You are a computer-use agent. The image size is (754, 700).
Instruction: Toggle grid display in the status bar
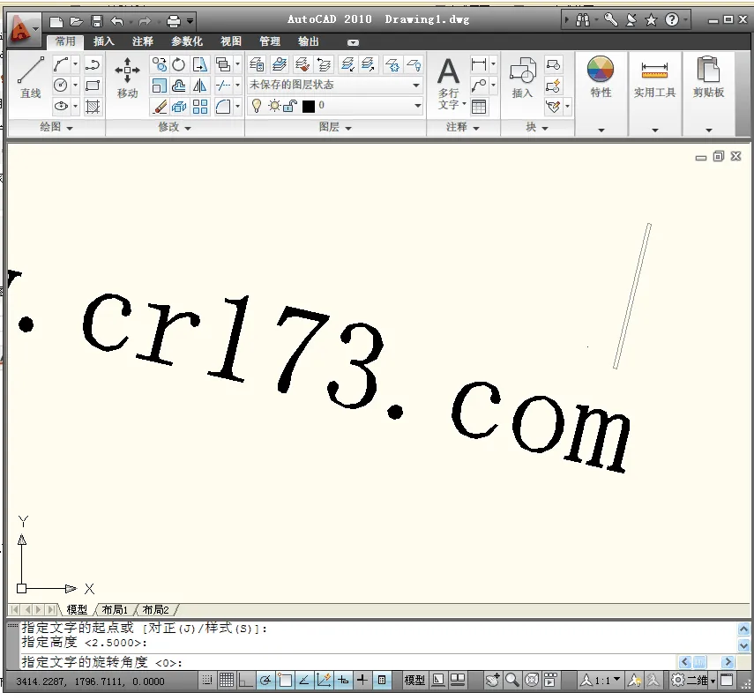pos(226,681)
